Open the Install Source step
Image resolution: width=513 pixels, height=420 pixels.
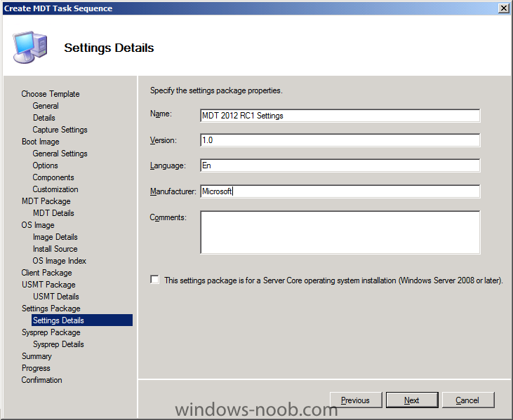point(55,249)
